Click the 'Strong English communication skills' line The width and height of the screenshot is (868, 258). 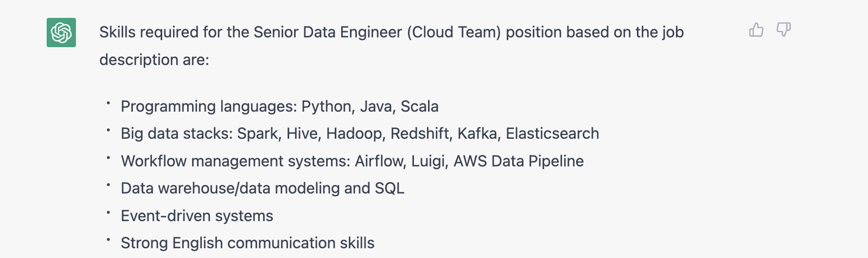(x=247, y=243)
